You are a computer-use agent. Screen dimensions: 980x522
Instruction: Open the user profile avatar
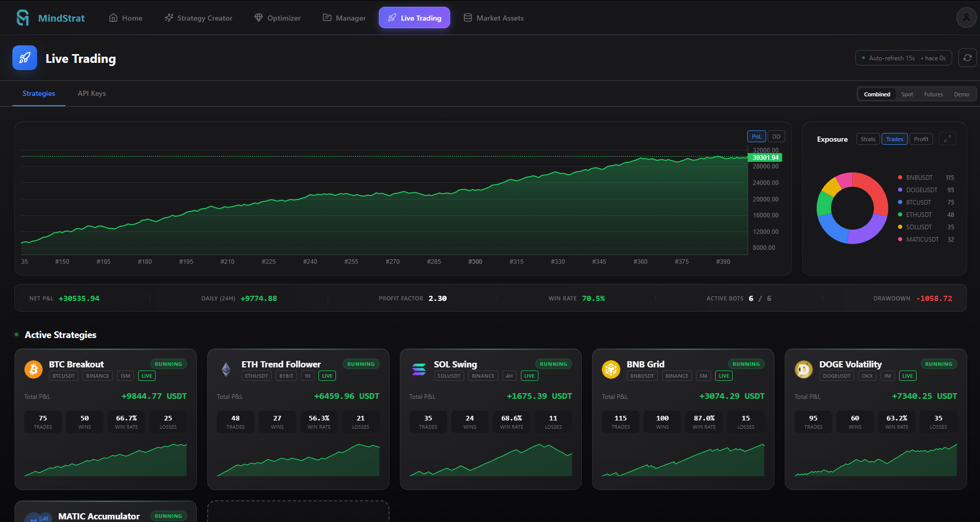(966, 17)
